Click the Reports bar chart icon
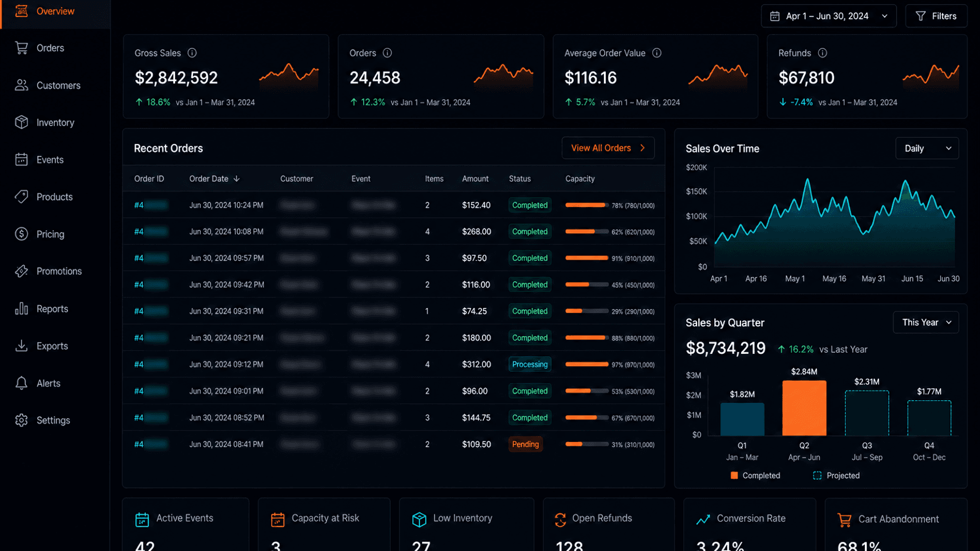Viewport: 980px width, 551px height. (x=21, y=309)
